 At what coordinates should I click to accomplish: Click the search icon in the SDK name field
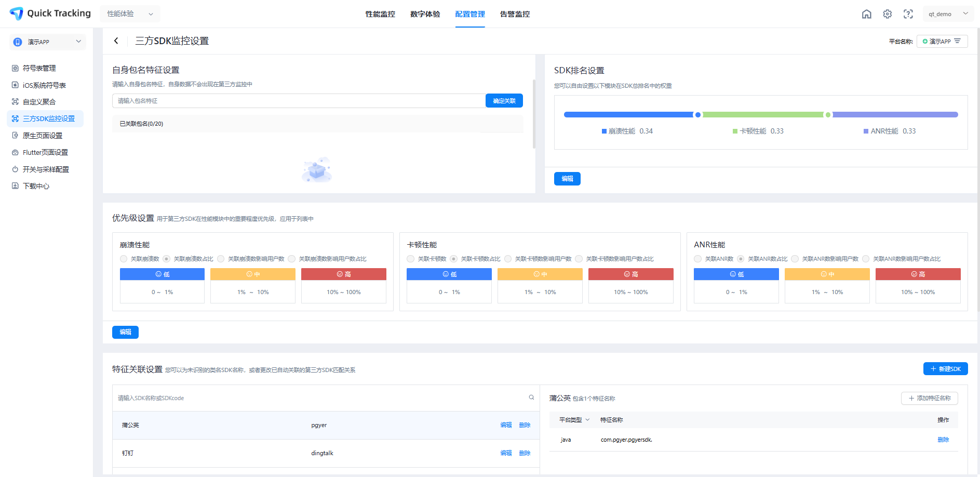click(x=531, y=398)
